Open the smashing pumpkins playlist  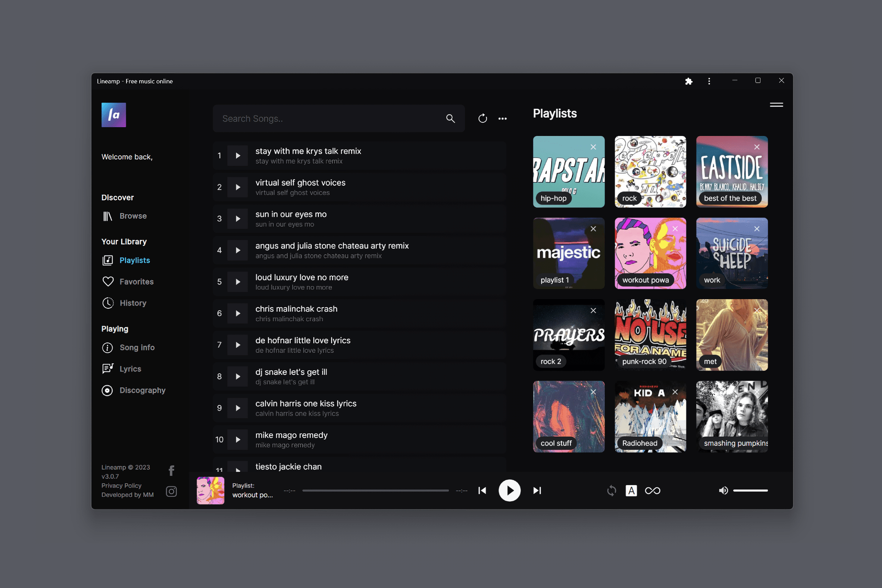(732, 417)
